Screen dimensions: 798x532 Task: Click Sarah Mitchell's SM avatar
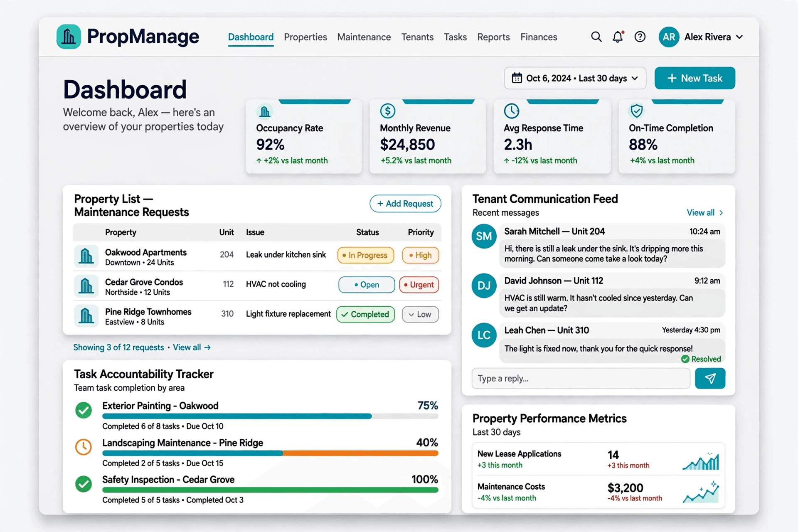pyautogui.click(x=484, y=236)
